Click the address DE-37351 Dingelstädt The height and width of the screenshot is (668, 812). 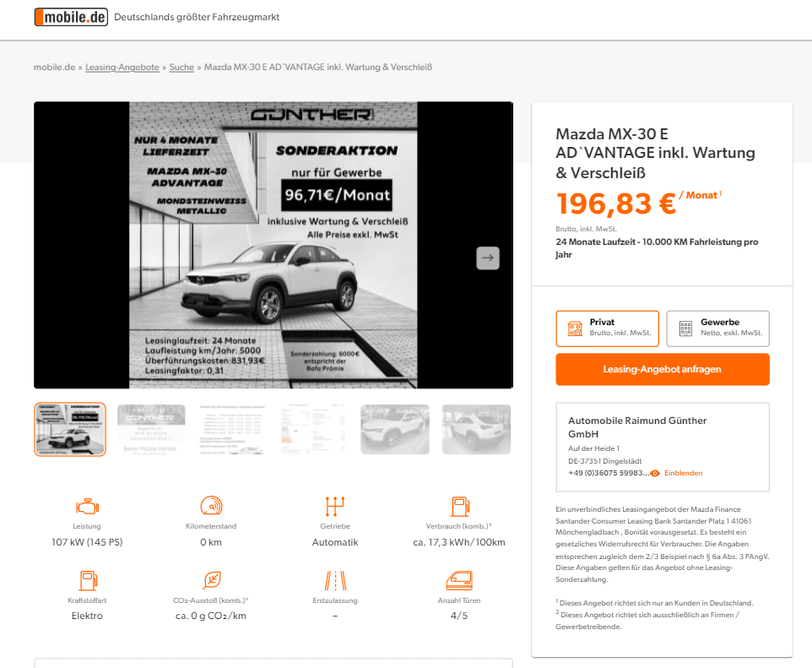(605, 461)
